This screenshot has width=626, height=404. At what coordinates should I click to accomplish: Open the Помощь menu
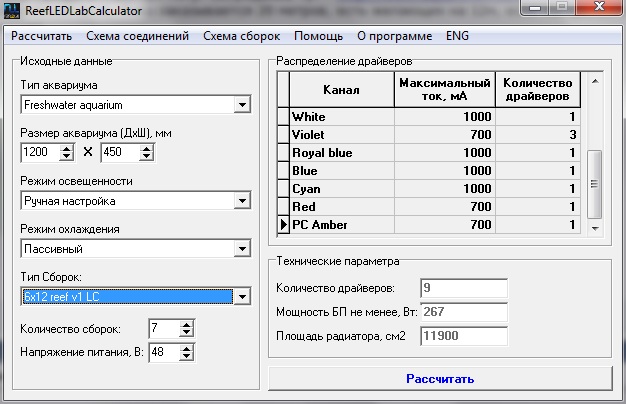[x=318, y=36]
